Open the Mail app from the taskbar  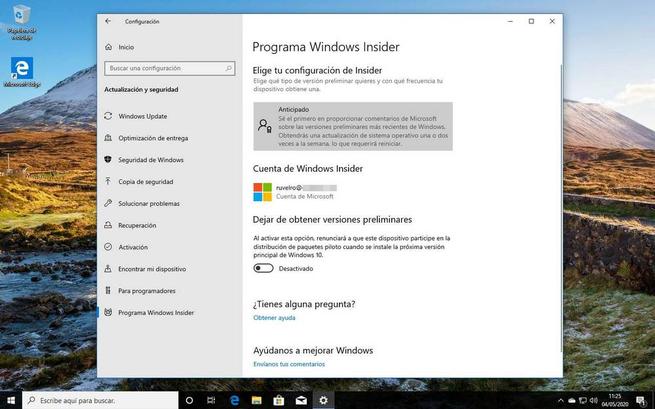click(301, 400)
